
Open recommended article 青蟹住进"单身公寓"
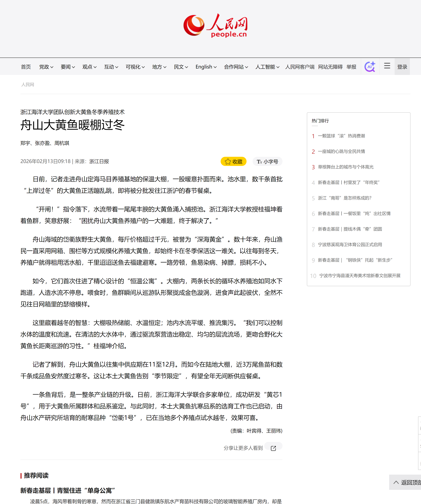click(68, 490)
